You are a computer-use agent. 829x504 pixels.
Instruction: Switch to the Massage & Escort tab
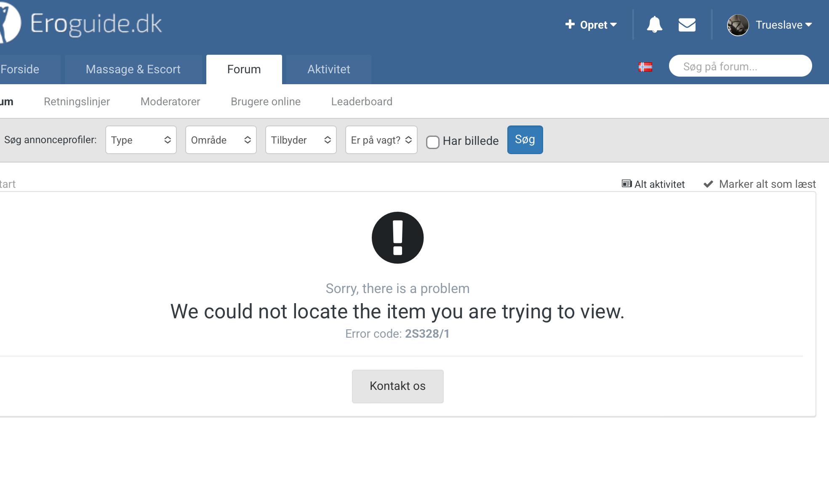133,69
